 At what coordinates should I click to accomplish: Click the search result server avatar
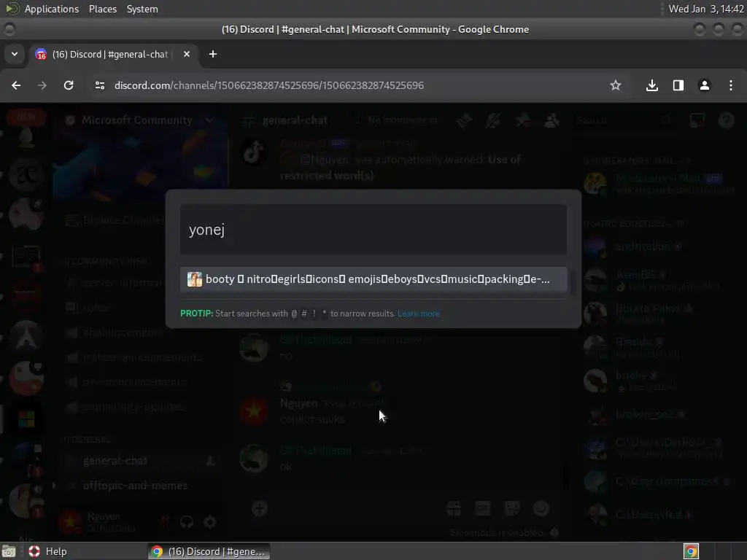pos(194,279)
